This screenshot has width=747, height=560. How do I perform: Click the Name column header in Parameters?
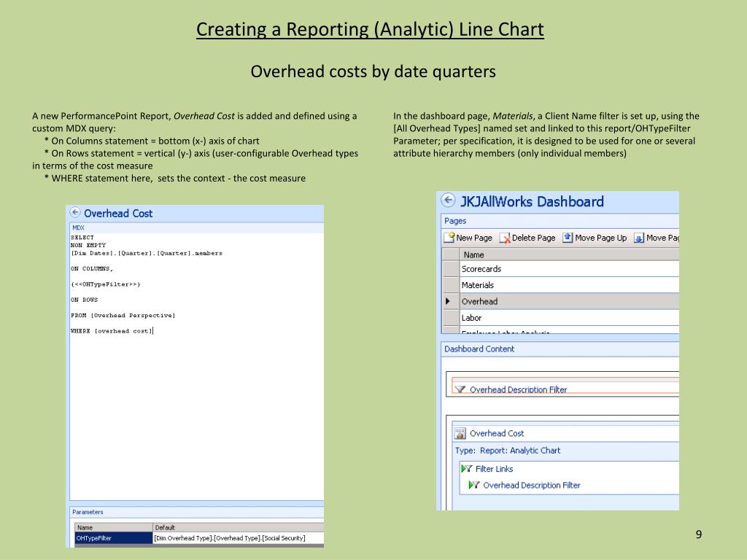113,527
